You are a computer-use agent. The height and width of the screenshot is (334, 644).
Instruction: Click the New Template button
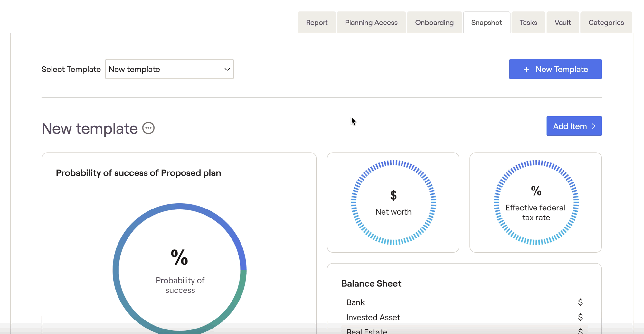pos(555,69)
